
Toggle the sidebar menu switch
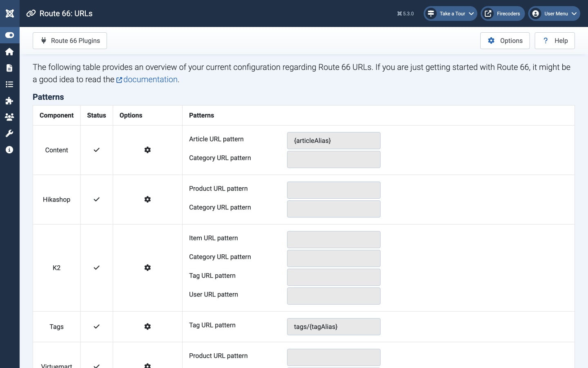click(9, 35)
